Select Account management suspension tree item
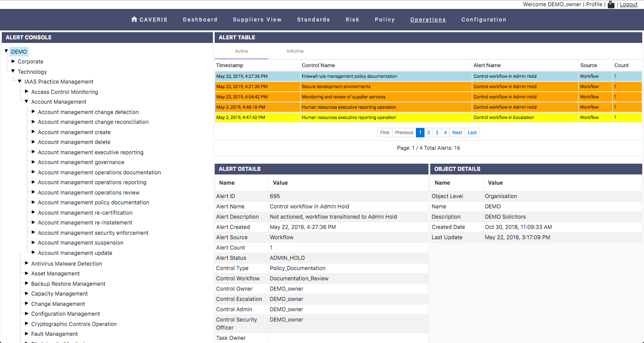The image size is (644, 343). click(x=80, y=243)
